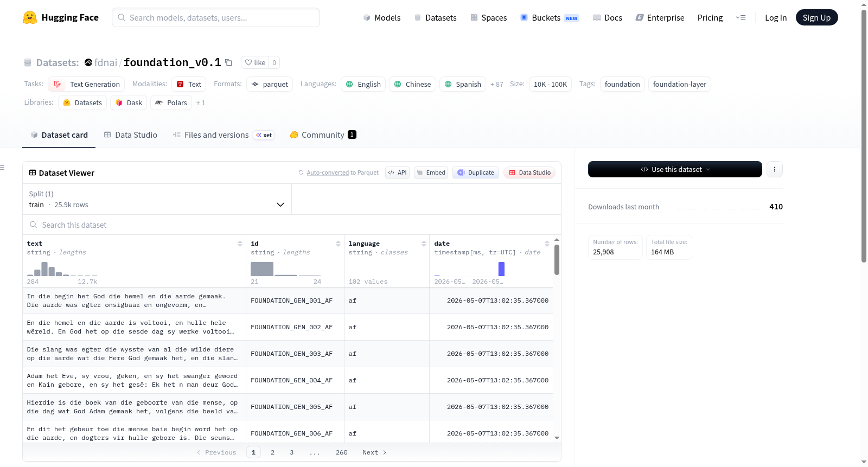Click the page scrollbar thumb
Image resolution: width=868 pixels, height=467 pixels.
(864, 136)
